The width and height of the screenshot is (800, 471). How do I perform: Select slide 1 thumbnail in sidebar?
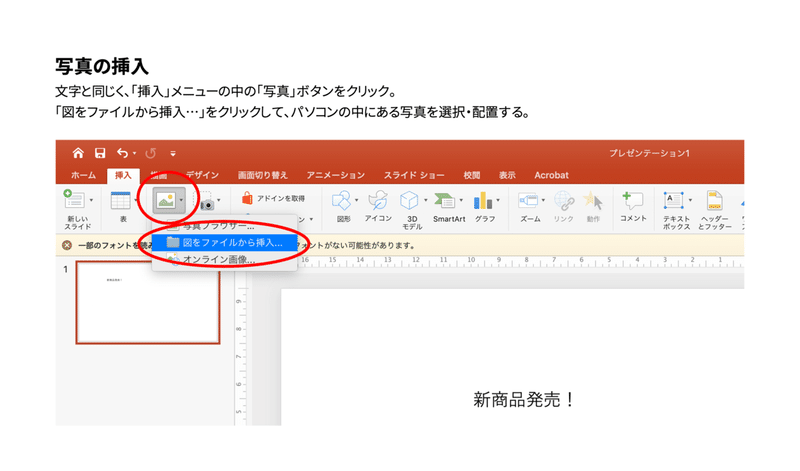click(x=148, y=302)
